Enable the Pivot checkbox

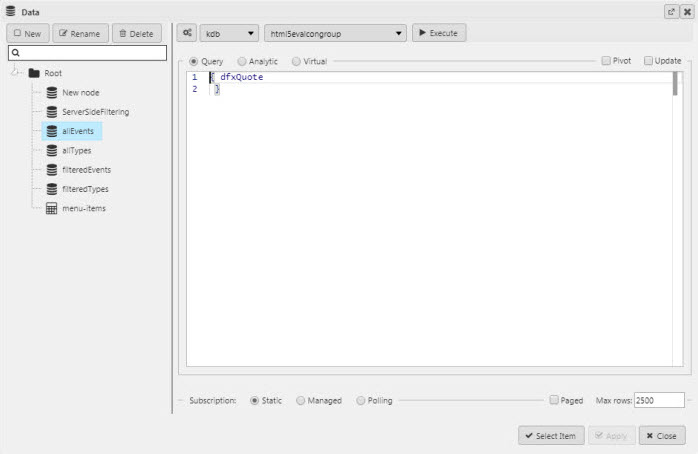606,61
